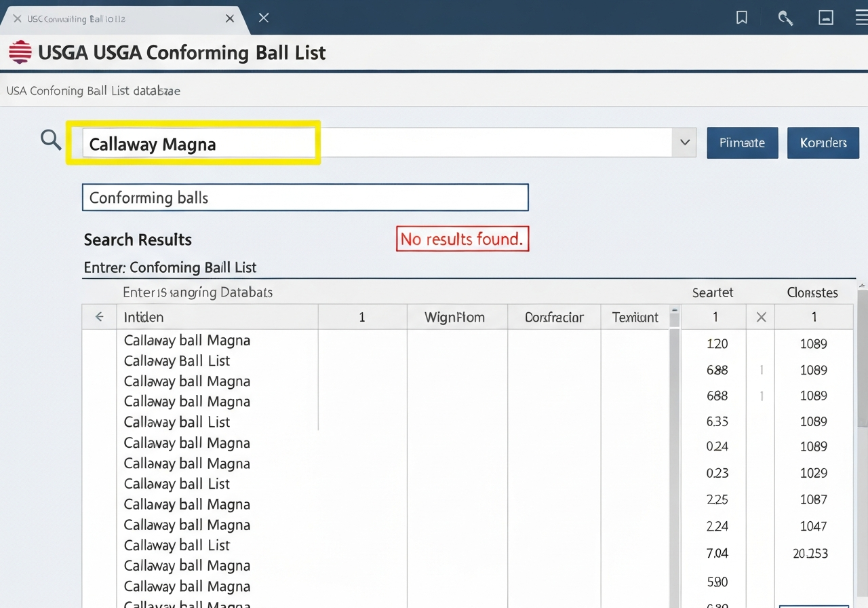
Task: Click the small handle atop the inner scrollbar
Action: [675, 317]
